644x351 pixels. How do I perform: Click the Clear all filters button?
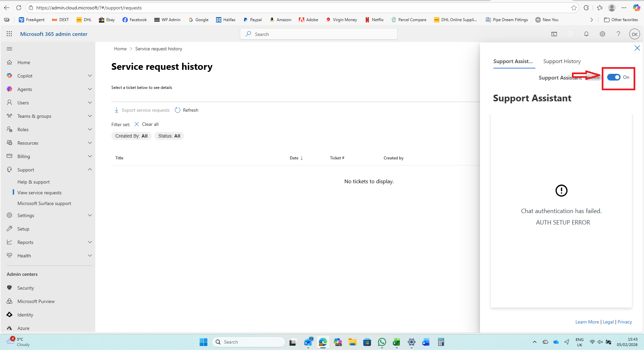(147, 124)
